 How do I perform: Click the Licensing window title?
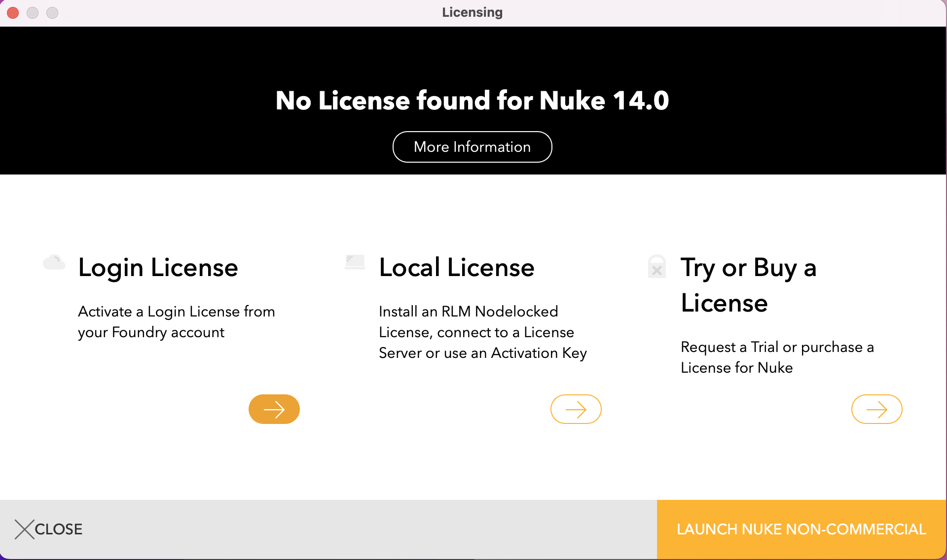point(472,12)
